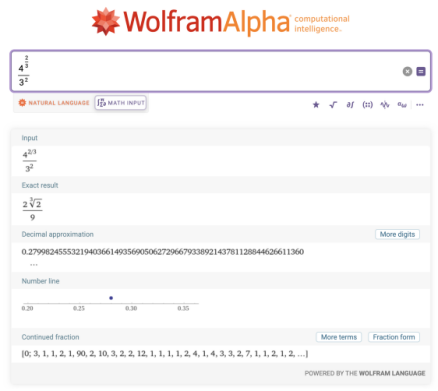The width and height of the screenshot is (438, 391).
Task: Load More terms of continued fraction
Action: click(339, 337)
